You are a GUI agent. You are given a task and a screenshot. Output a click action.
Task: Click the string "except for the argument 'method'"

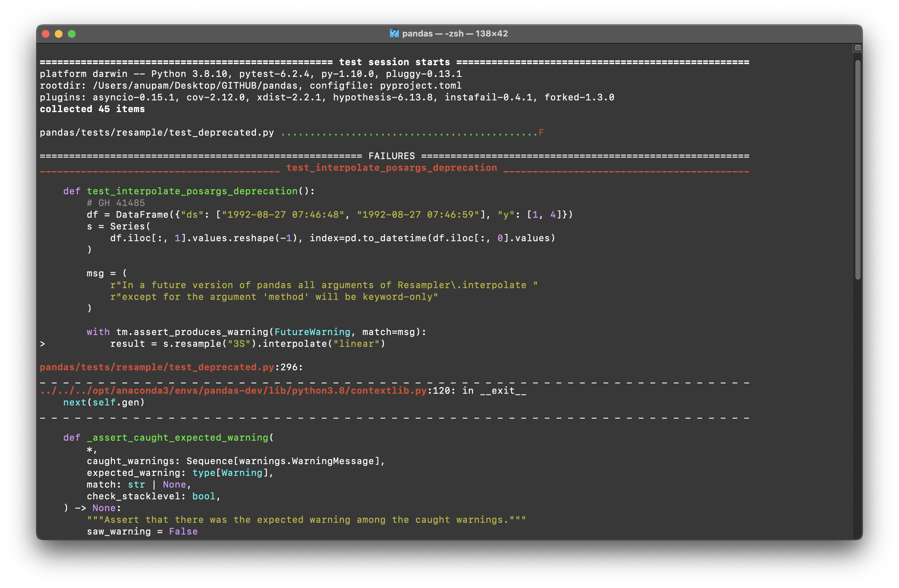[215, 297]
